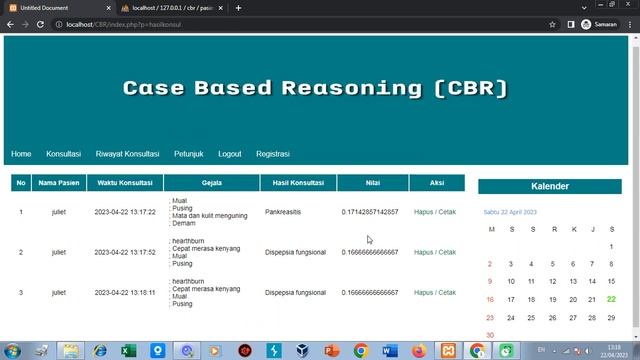Open volume control in system tray
The image size is (640, 360).
point(588,351)
